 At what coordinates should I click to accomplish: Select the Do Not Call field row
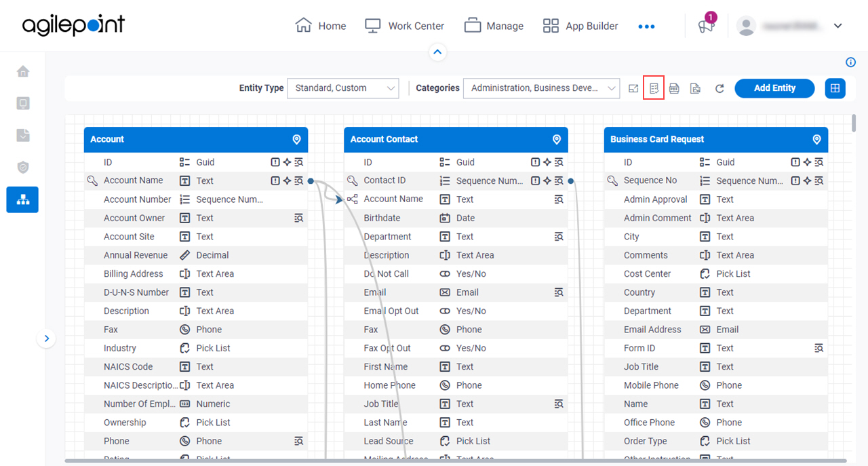pos(456,274)
